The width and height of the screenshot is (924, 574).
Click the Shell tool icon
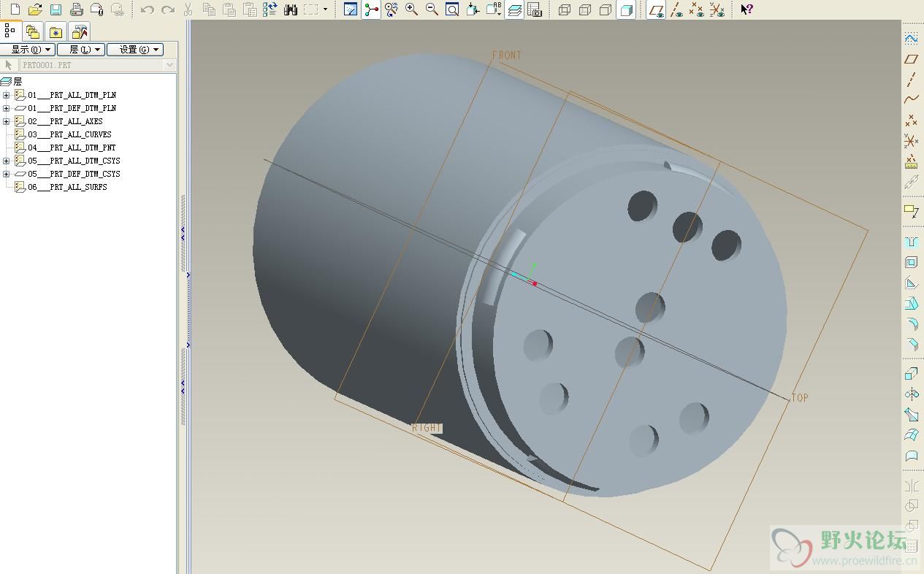[x=911, y=263]
